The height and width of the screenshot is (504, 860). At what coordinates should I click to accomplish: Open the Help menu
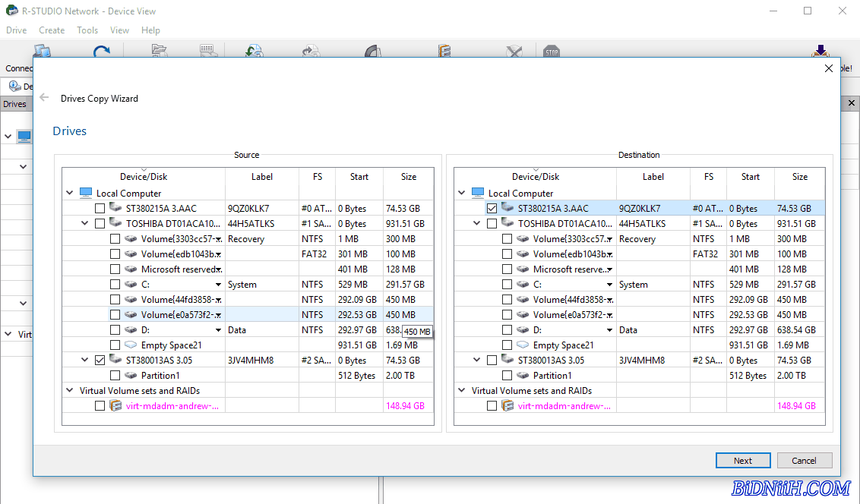pyautogui.click(x=150, y=30)
